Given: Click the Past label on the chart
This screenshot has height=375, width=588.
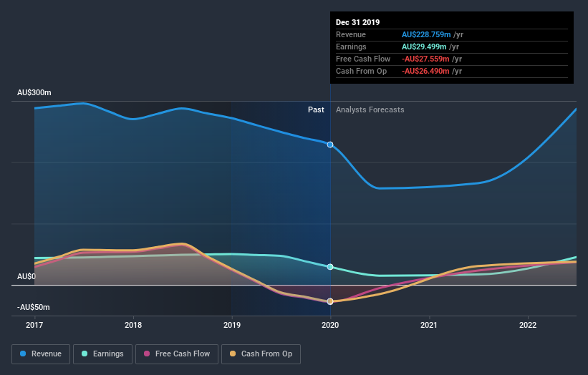Looking at the screenshot, I should 316,109.
